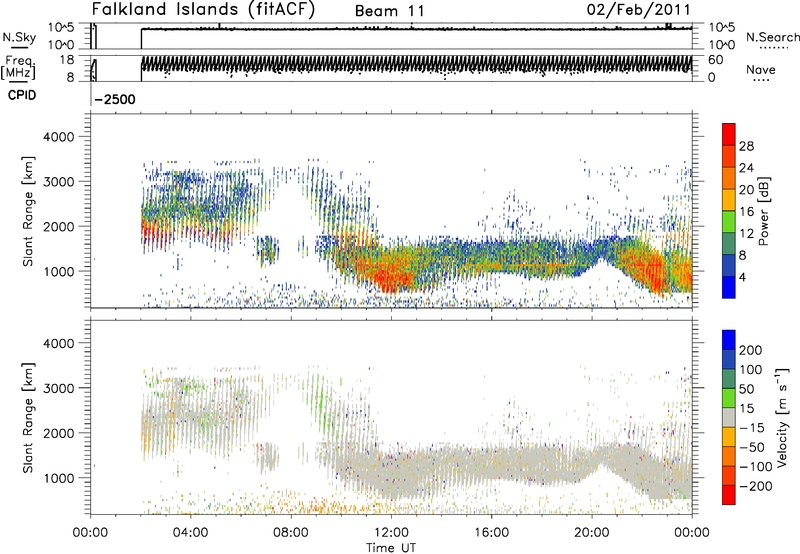
Task: Click the '28' tick on Power scale
Action: coord(746,146)
